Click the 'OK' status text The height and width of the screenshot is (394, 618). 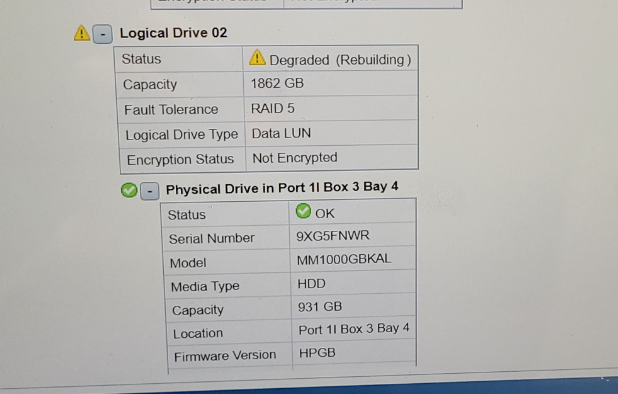pyautogui.click(x=325, y=214)
